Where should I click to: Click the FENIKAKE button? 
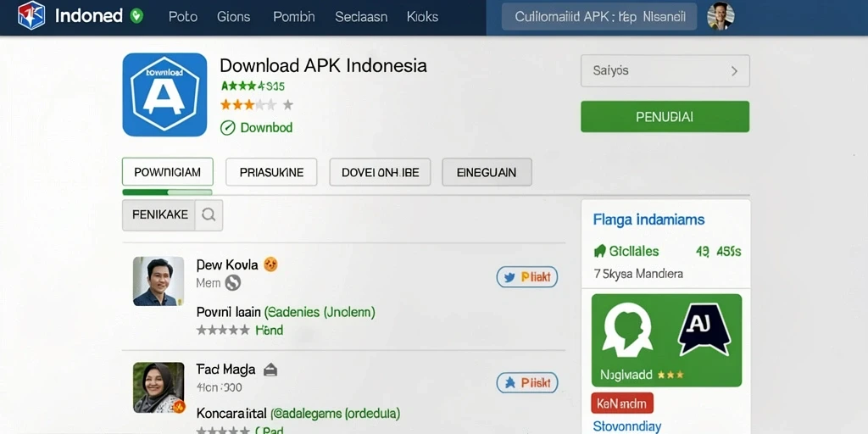click(x=159, y=214)
